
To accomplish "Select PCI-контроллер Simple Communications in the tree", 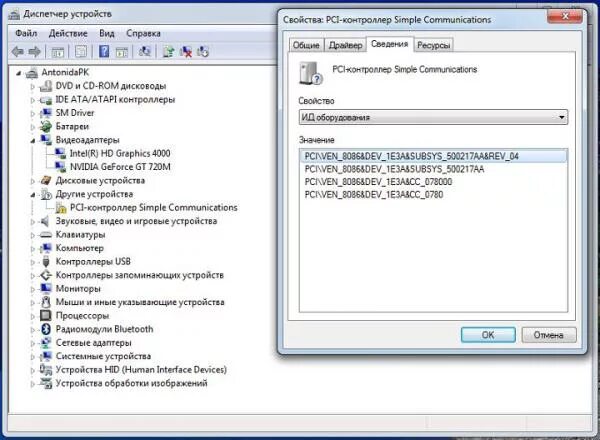I will [153, 208].
